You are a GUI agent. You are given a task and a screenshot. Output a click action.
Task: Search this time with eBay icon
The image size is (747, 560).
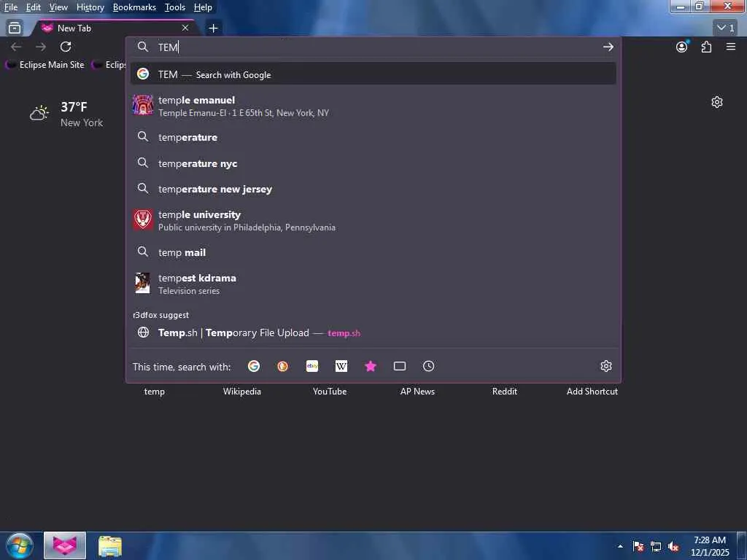[x=312, y=366]
